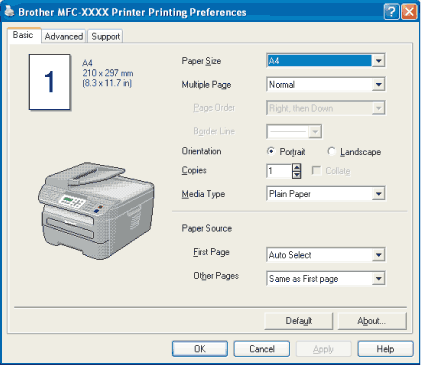This screenshot has width=421, height=365.
Task: Click the page preview thumbnail showing 1
Action: coord(50,82)
